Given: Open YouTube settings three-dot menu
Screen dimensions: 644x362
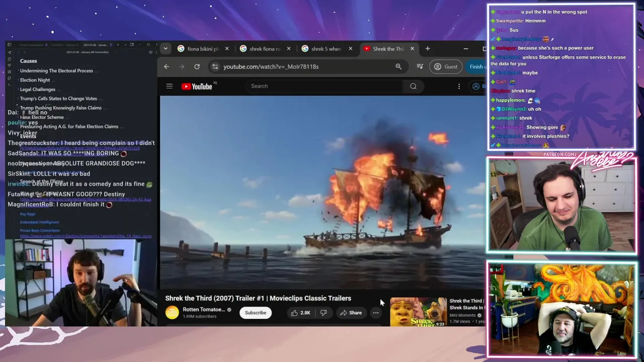Looking at the screenshot, I should coord(459,86).
